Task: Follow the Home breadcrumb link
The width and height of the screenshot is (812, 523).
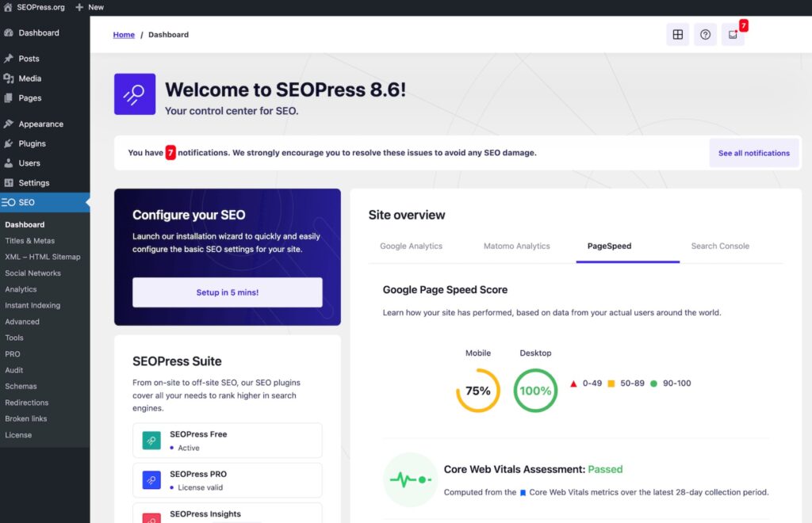Action: click(124, 35)
